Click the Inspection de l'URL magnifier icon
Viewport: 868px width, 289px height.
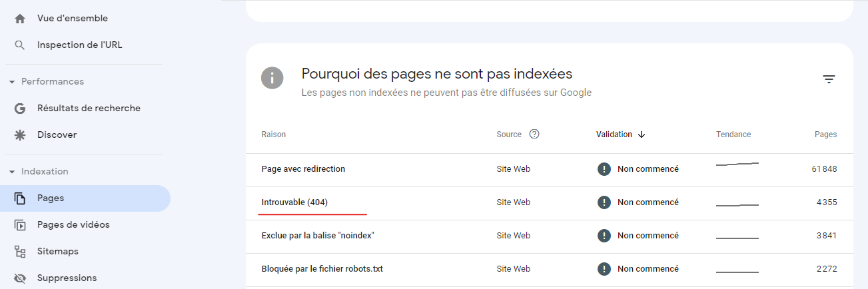point(20,45)
